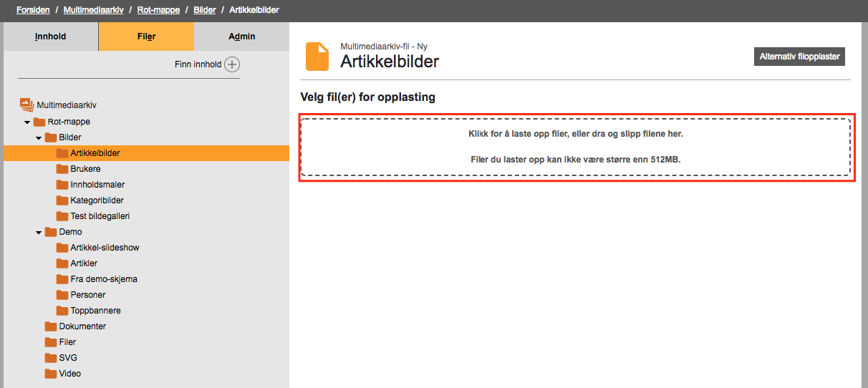Select the highlighted Artikkelbilder tree row

[146, 153]
